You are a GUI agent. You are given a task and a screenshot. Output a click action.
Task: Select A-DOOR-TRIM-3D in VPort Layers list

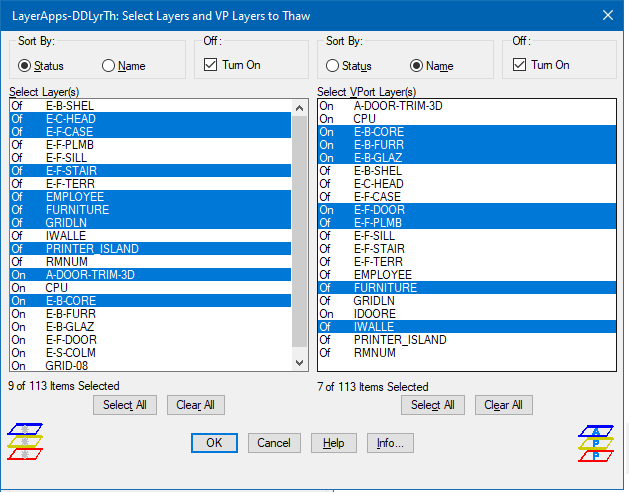pyautogui.click(x=467, y=106)
